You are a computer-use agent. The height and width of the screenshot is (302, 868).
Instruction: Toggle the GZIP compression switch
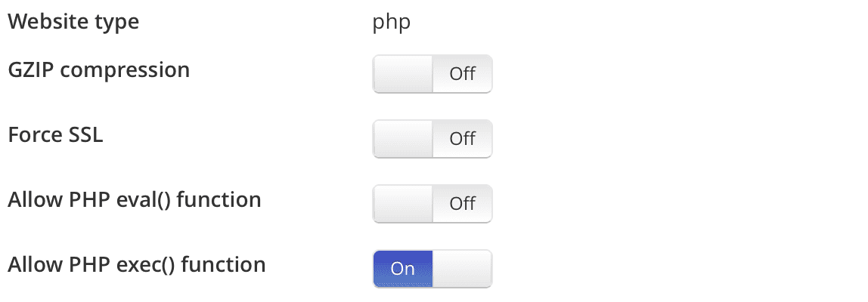pyautogui.click(x=432, y=73)
